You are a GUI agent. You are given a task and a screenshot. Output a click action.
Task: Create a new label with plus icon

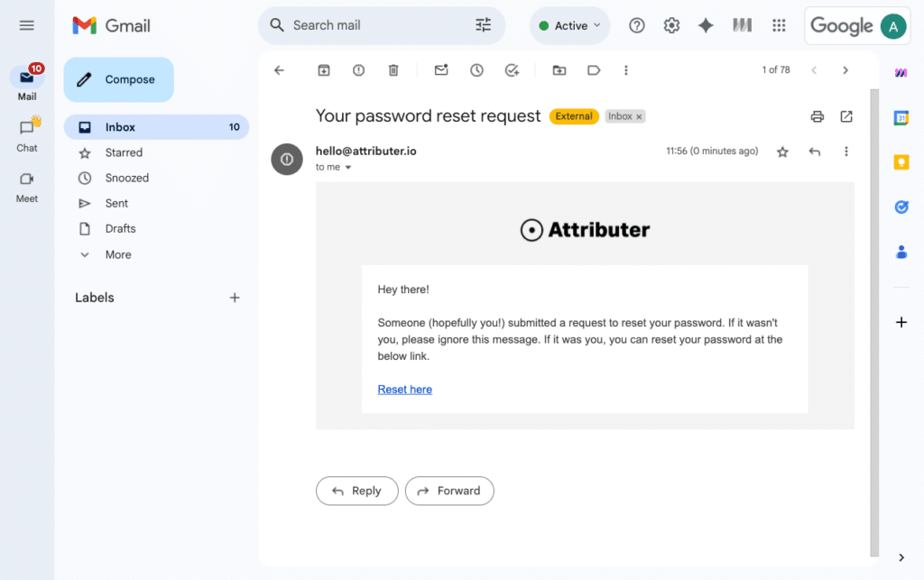(x=235, y=298)
